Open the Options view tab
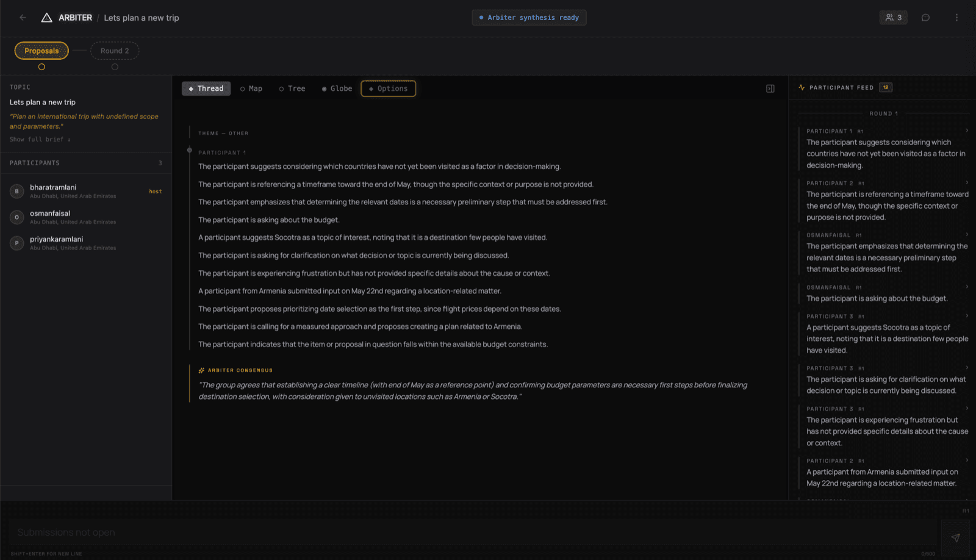The height and width of the screenshot is (560, 976). click(x=389, y=88)
